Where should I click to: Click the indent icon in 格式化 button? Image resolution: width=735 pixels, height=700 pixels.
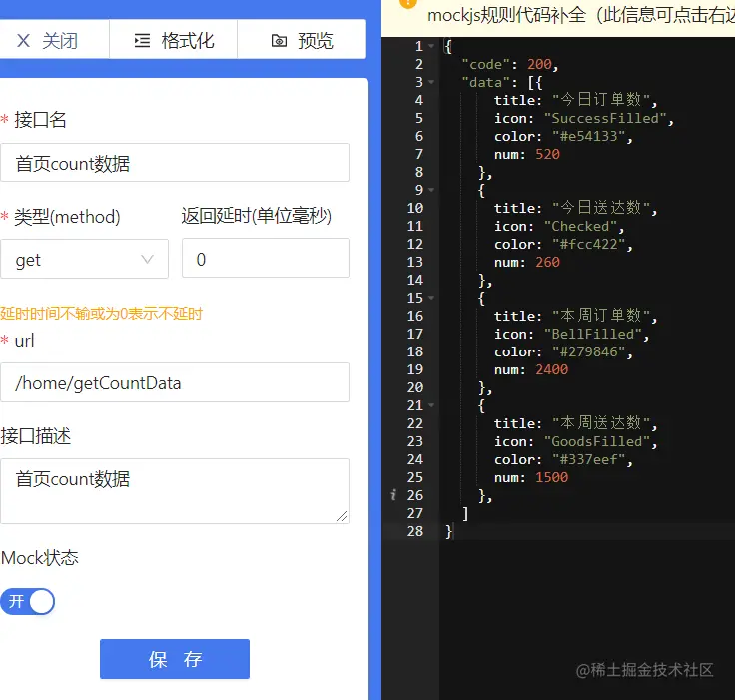[x=142, y=41]
